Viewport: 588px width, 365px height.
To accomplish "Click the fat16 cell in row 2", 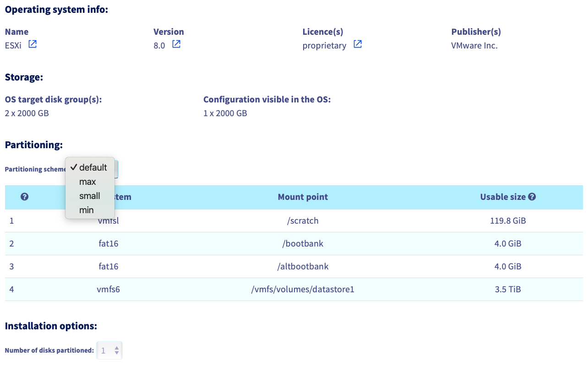I will 109,244.
